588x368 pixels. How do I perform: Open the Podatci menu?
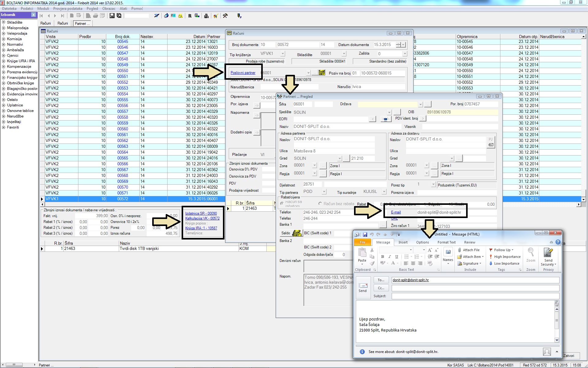click(x=27, y=9)
